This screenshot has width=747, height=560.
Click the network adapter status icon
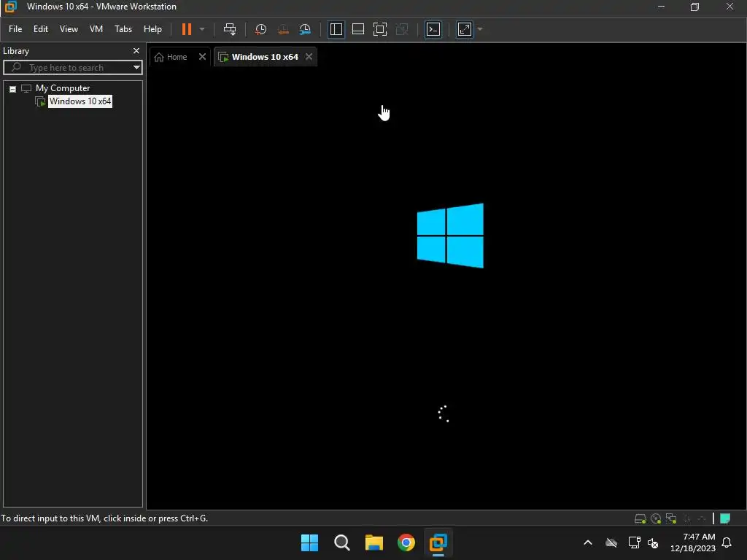coord(671,518)
